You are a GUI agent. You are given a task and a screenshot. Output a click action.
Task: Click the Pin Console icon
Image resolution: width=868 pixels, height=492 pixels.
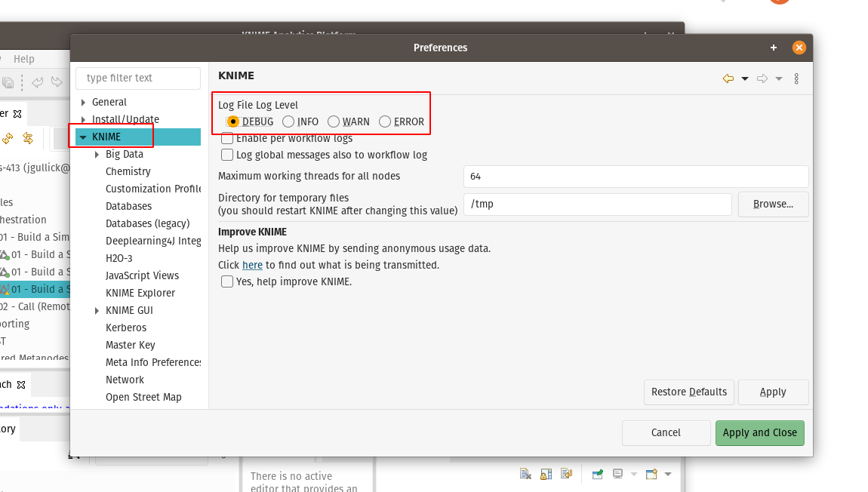597,475
